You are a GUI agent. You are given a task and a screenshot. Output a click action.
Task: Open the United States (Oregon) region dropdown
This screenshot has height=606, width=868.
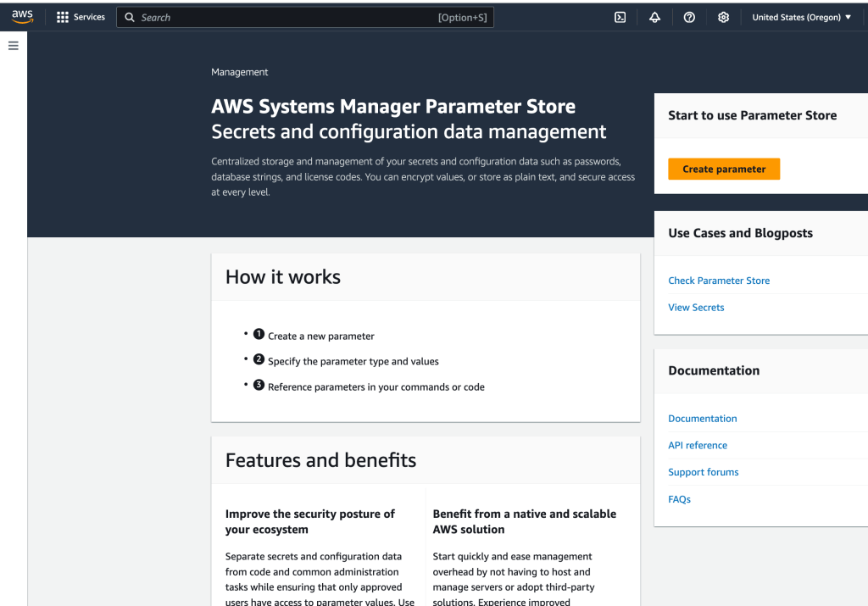click(801, 17)
